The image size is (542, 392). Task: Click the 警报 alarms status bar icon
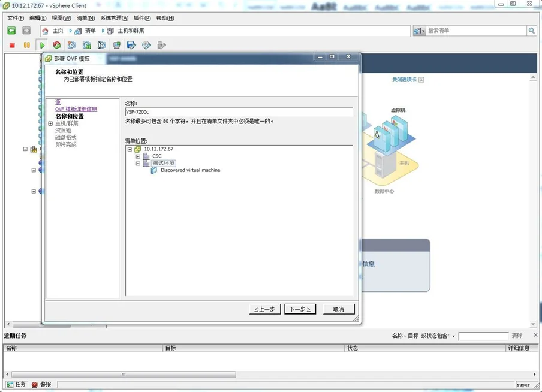click(35, 384)
